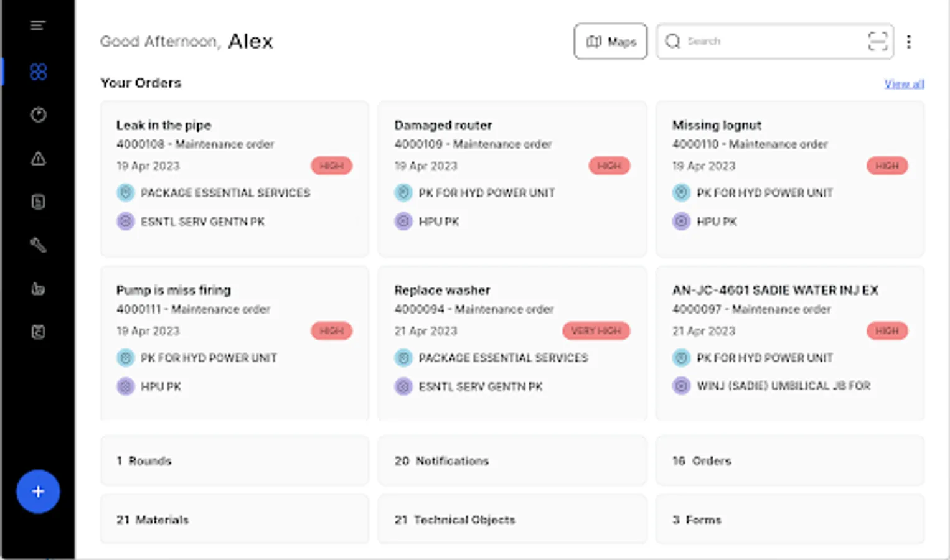Click the View all link

click(x=904, y=84)
